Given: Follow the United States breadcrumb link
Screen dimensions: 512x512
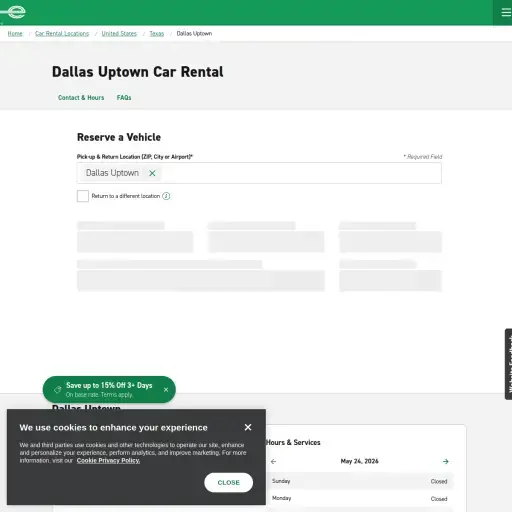Looking at the screenshot, I should (x=119, y=34).
